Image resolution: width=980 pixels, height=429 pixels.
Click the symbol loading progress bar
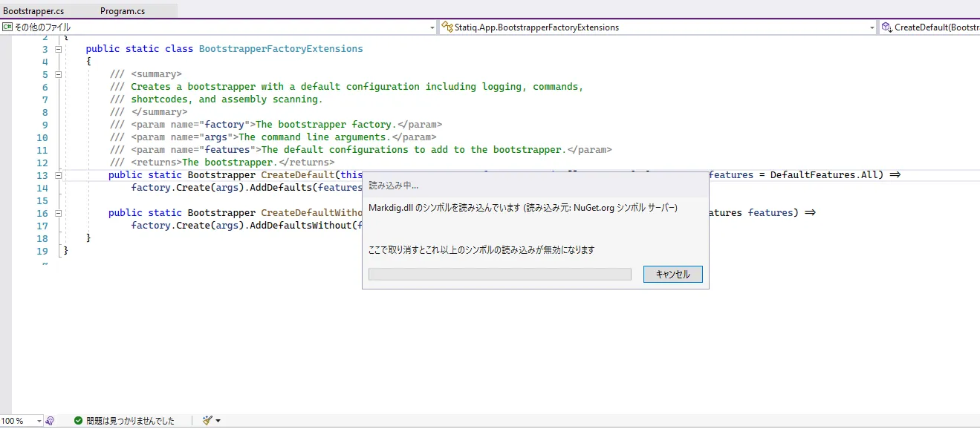pos(499,275)
